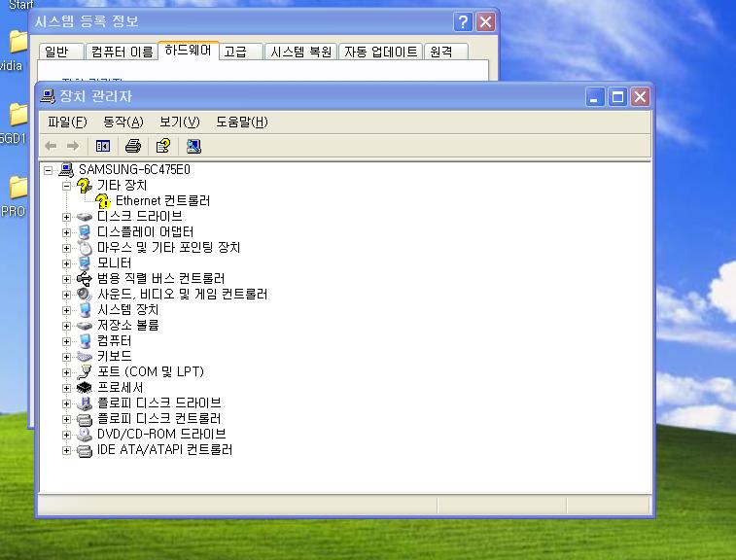This screenshot has width=736, height=560.
Task: Click the desktop folder icon labeled PRO
Action: 17,188
